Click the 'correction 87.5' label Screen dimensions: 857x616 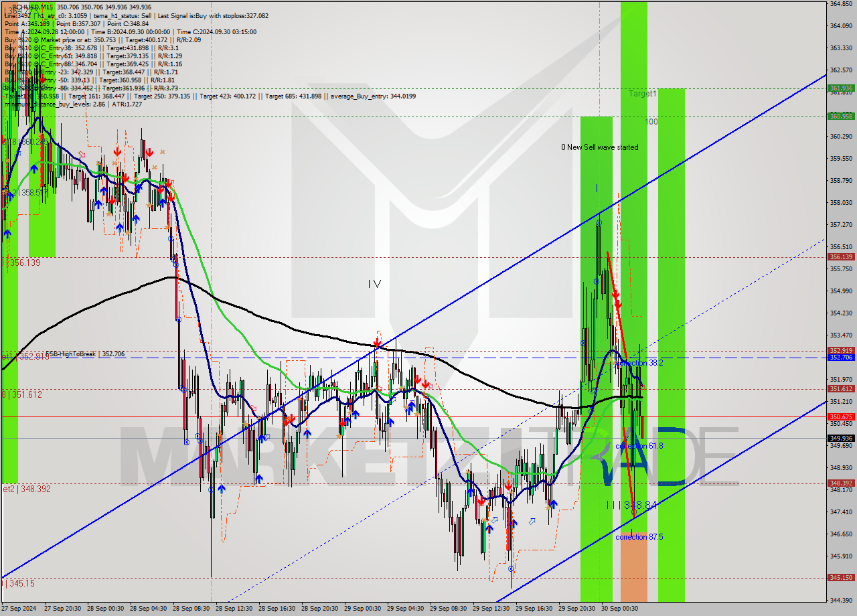click(639, 536)
